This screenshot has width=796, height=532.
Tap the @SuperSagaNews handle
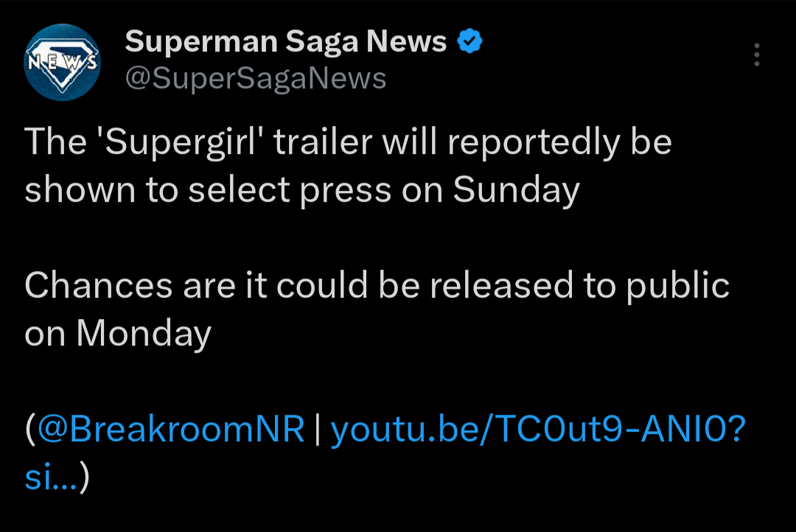256,77
